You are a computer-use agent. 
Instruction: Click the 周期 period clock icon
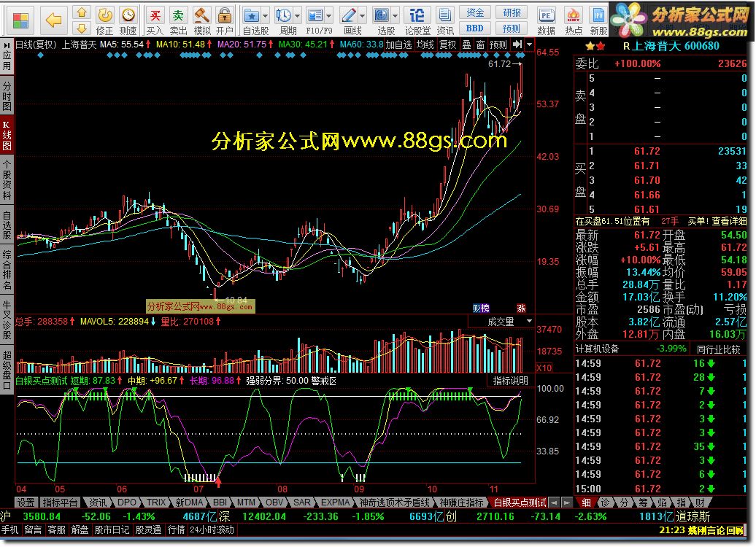283,16
